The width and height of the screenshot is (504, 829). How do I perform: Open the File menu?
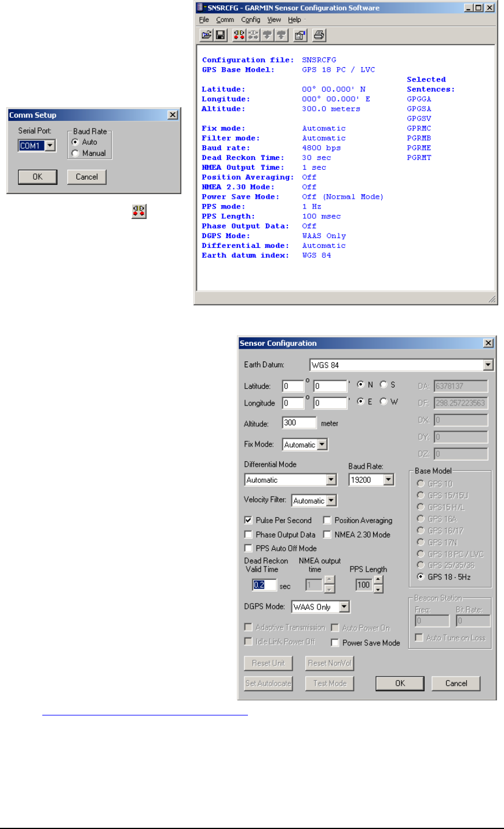204,20
